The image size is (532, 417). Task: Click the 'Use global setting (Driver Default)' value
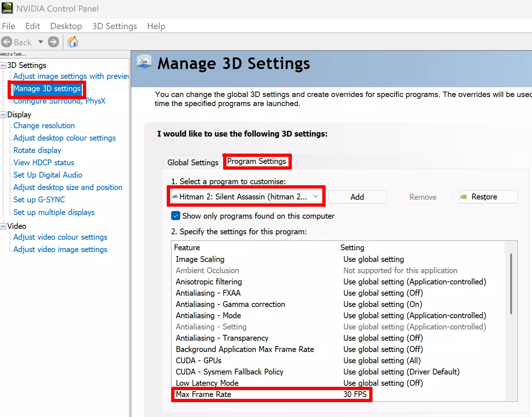coord(402,372)
